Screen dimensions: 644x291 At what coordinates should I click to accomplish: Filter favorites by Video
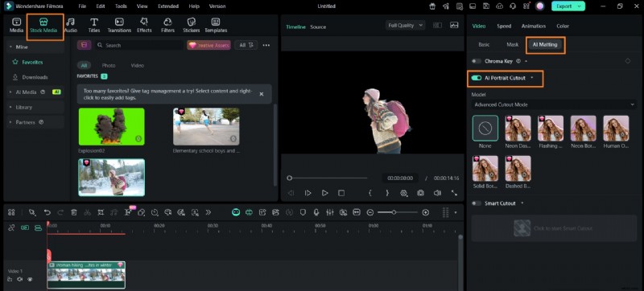[137, 66]
